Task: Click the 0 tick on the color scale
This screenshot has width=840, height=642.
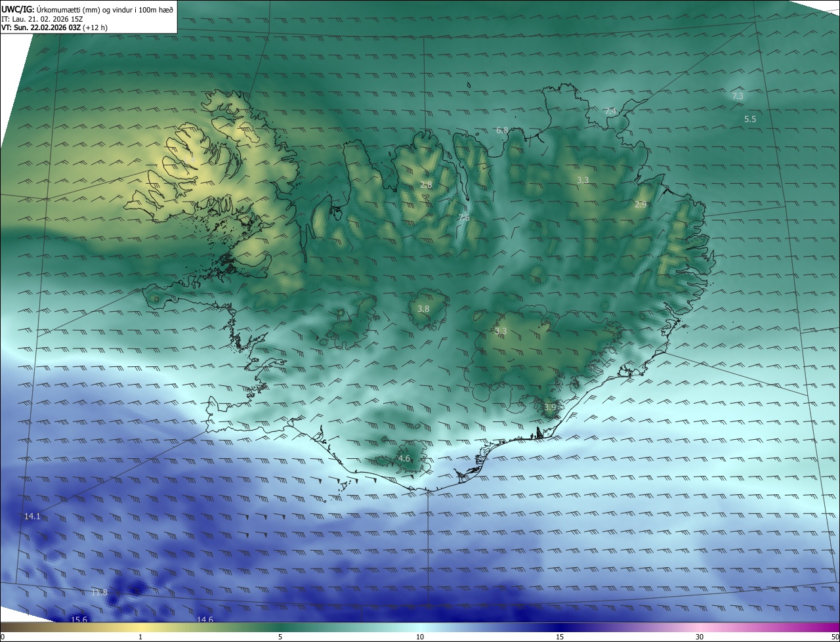Action: point(3,637)
